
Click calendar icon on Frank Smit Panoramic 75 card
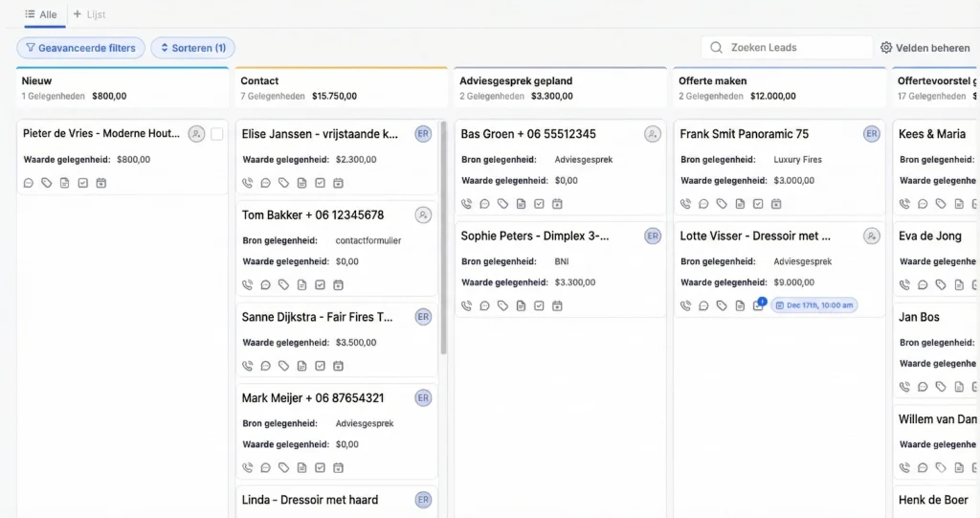(776, 204)
